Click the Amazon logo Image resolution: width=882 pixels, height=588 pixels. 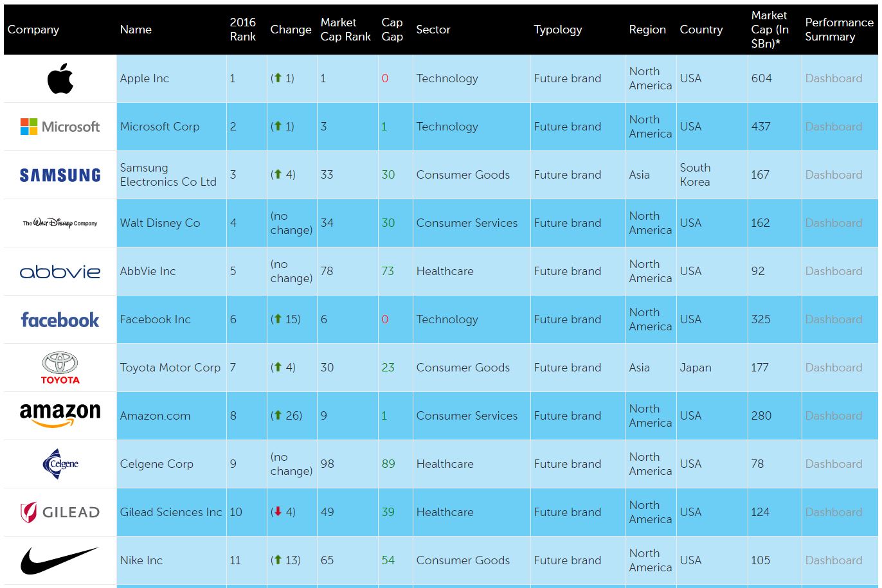pos(60,415)
